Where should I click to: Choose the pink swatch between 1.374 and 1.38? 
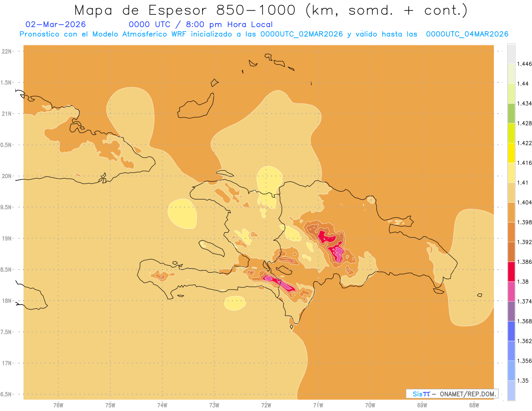[511, 291]
